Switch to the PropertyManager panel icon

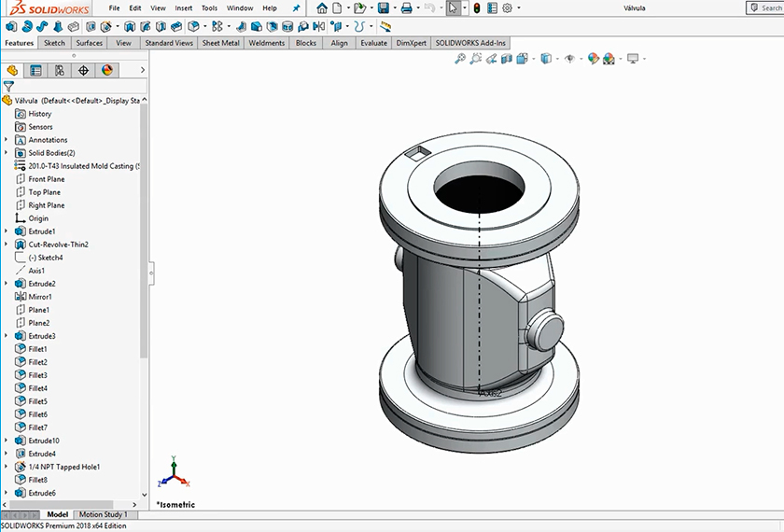(x=35, y=70)
